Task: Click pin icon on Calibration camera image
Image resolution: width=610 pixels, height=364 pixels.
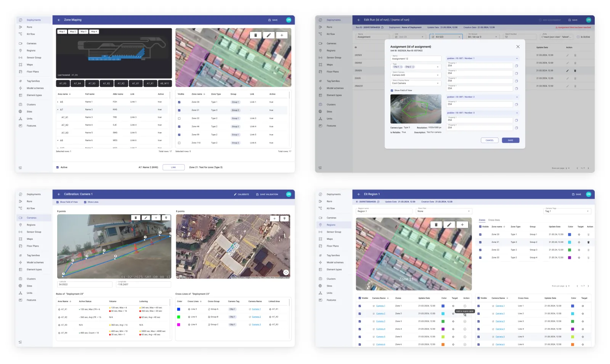Action: tap(166, 218)
